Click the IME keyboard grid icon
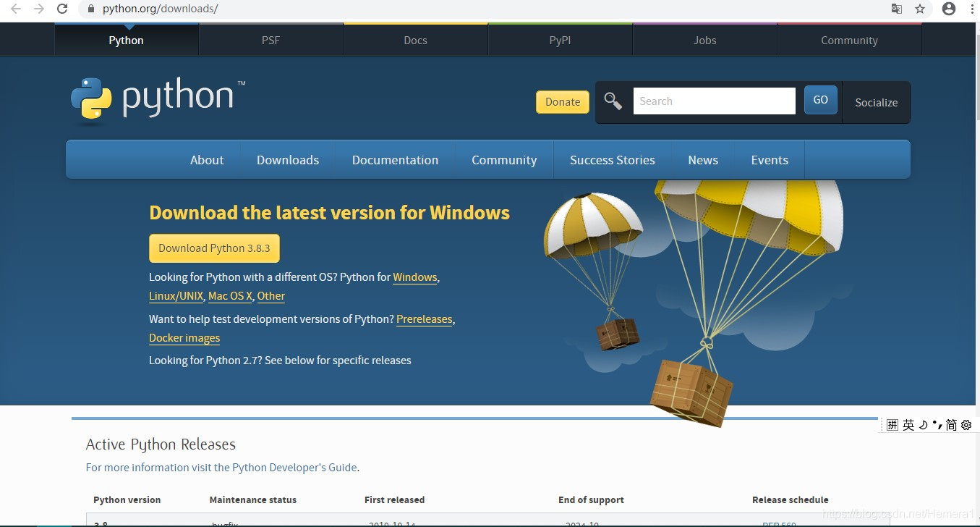 coord(892,425)
